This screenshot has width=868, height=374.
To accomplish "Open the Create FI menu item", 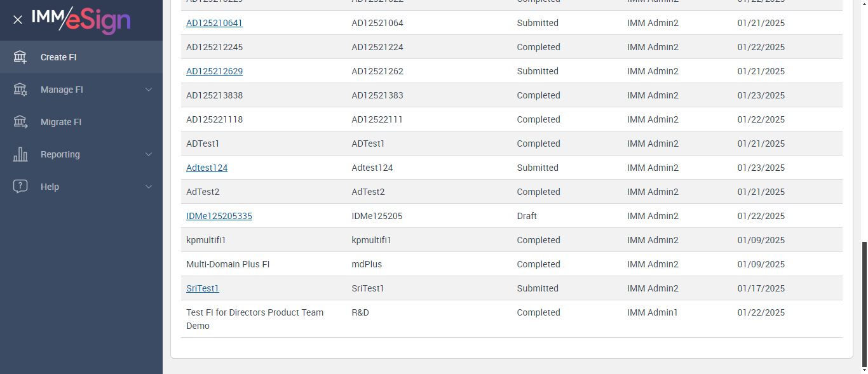I will tap(58, 57).
